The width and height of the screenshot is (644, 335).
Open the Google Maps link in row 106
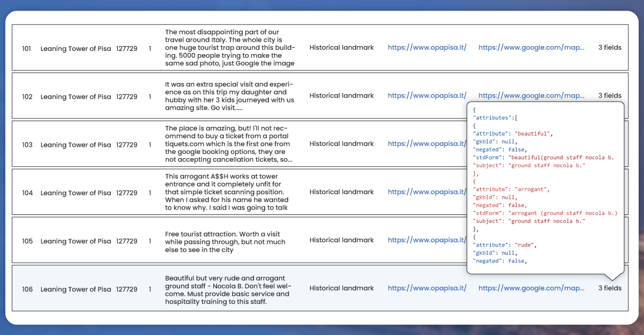pyautogui.click(x=531, y=288)
